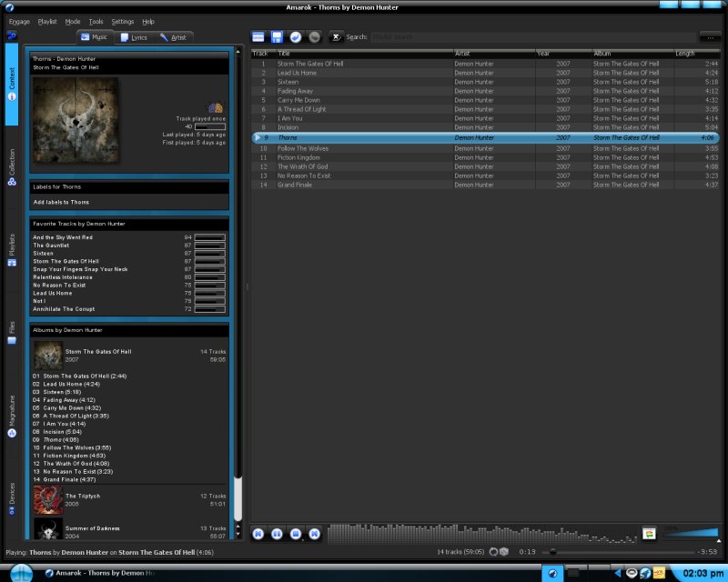Switch to the Music context tab
728x582 pixels.
pyautogui.click(x=95, y=37)
